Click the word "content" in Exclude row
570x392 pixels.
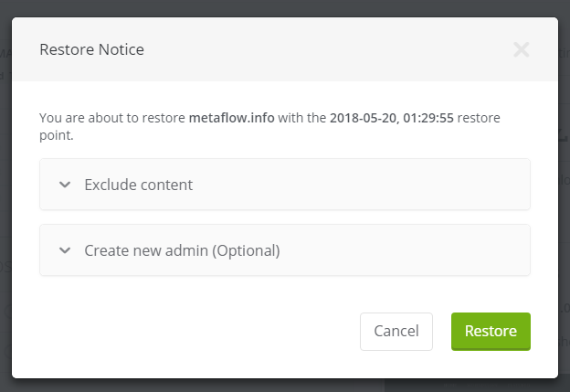tap(166, 185)
